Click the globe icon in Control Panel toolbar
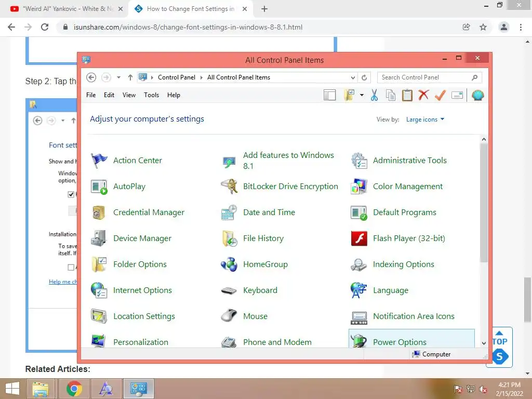The width and height of the screenshot is (532, 399). [478, 96]
